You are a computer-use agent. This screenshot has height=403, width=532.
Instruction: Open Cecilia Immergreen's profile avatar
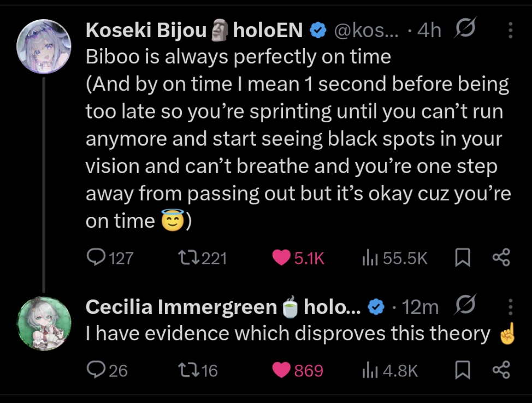point(44,323)
